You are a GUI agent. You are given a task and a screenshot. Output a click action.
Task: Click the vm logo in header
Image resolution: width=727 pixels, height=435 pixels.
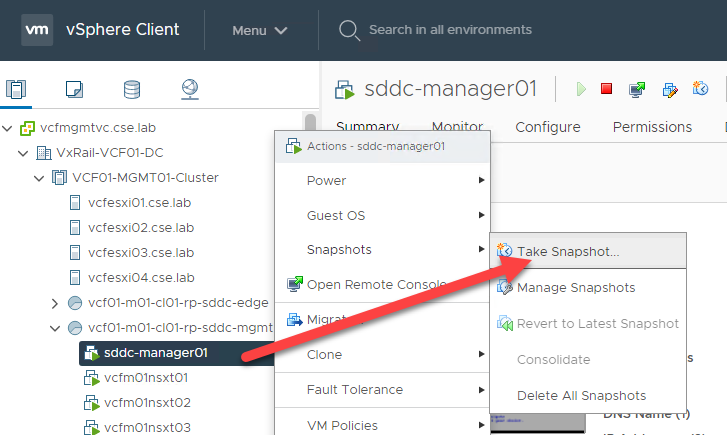(36, 29)
